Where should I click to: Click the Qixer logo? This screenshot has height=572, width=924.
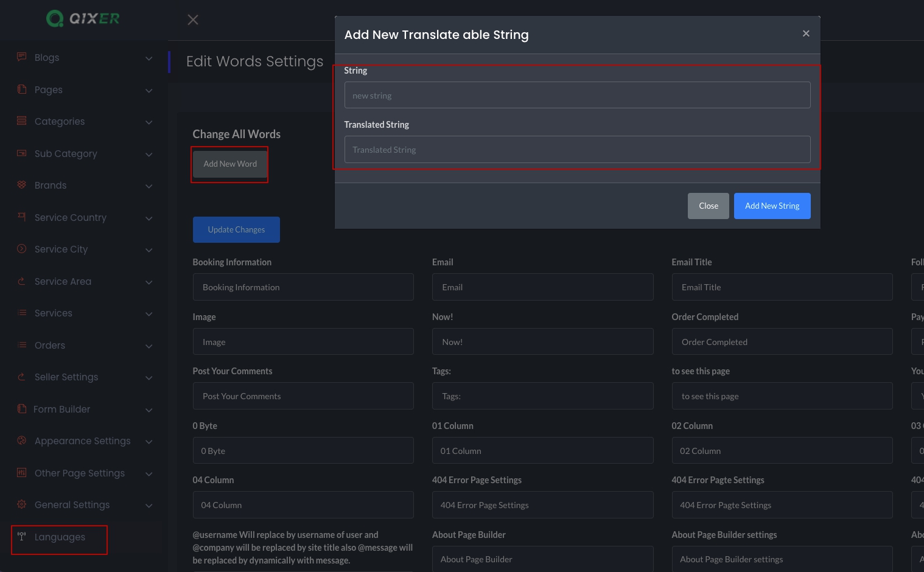coord(83,19)
